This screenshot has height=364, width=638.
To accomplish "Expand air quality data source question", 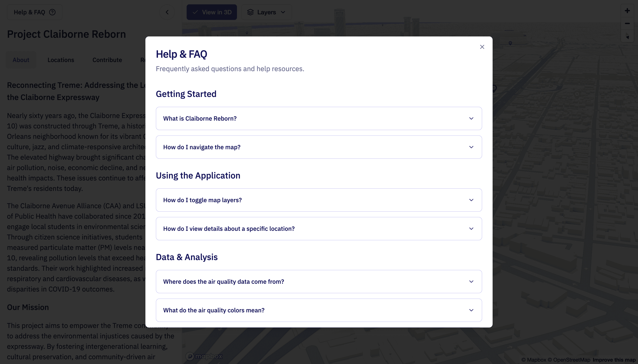I will point(319,282).
